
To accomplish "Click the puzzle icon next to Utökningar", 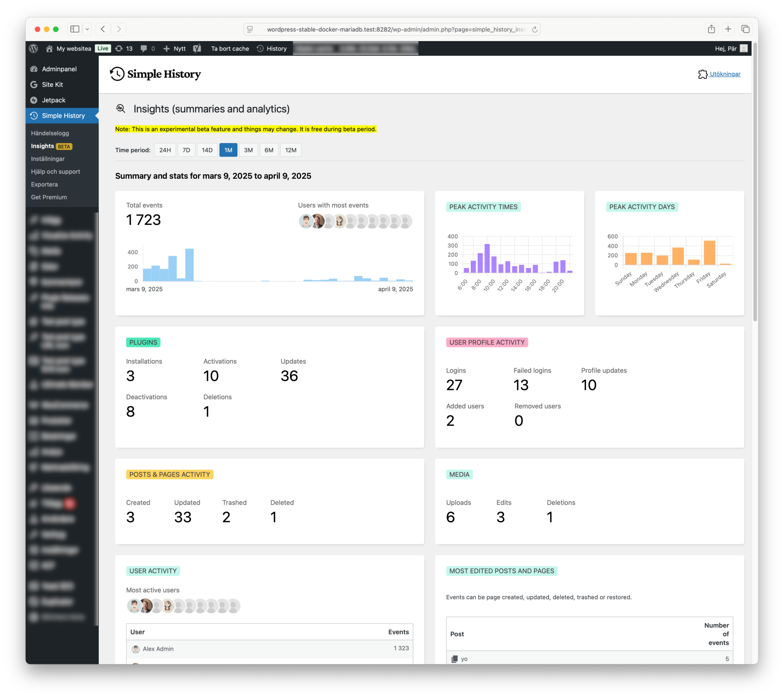I will (703, 74).
